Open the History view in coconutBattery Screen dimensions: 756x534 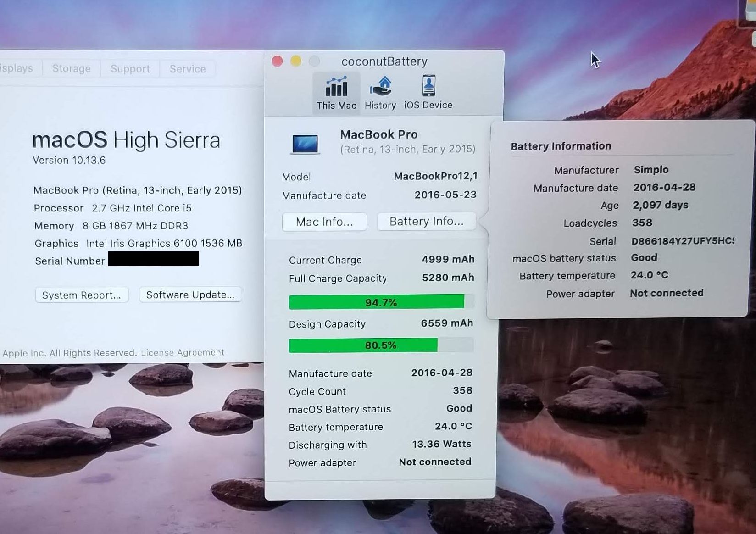point(380,93)
